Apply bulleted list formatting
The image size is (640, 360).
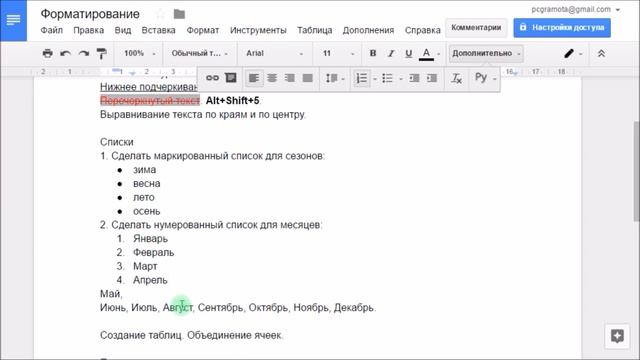[387, 78]
